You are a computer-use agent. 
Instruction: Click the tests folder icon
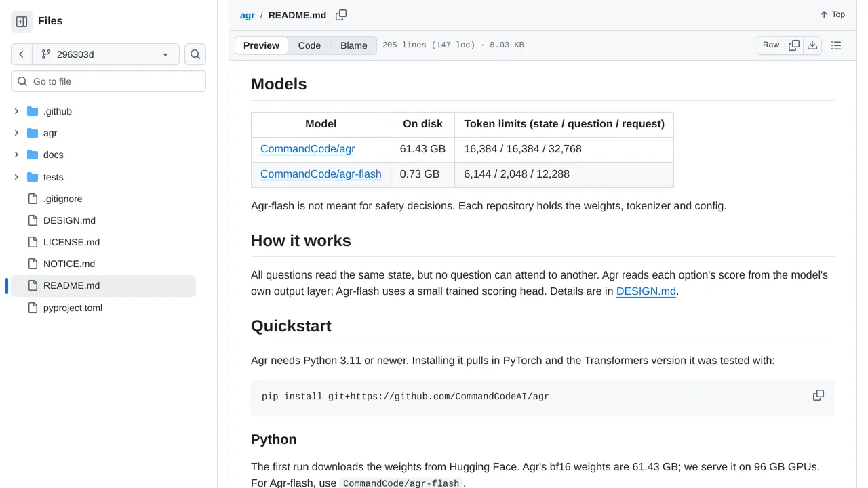pyautogui.click(x=33, y=177)
